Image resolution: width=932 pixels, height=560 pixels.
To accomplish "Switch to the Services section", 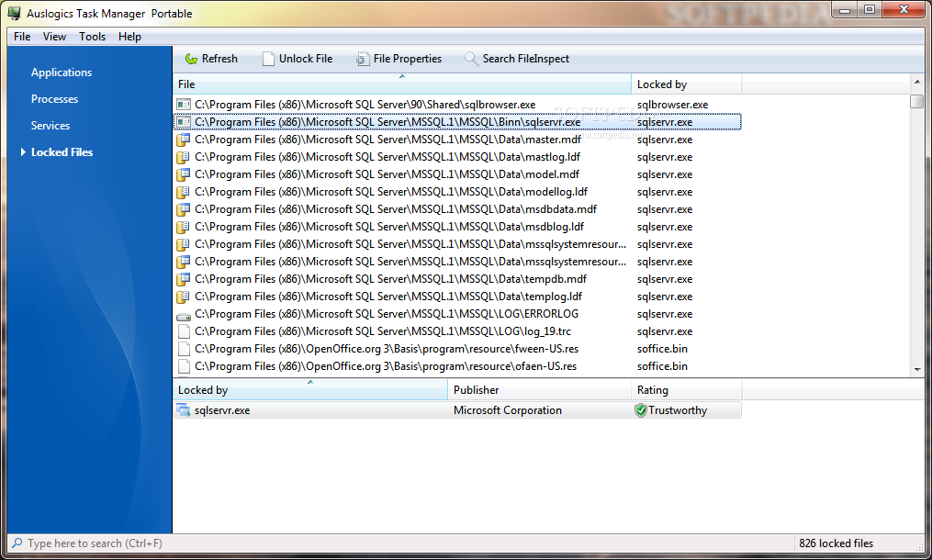I will (50, 126).
